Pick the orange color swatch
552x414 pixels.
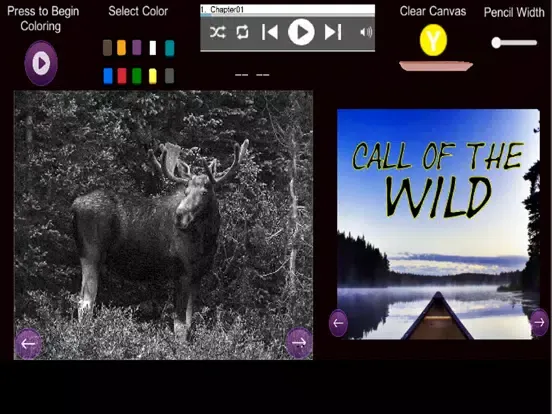[x=121, y=48]
